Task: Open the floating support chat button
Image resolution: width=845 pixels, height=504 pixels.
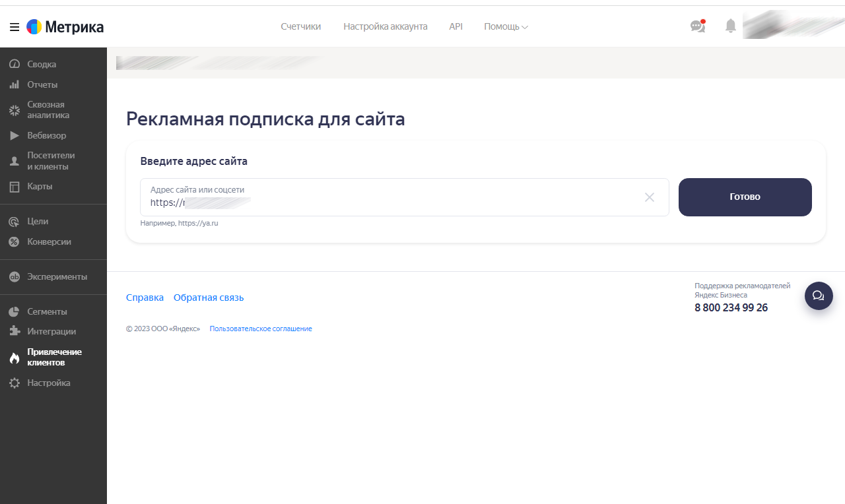Action: point(818,296)
